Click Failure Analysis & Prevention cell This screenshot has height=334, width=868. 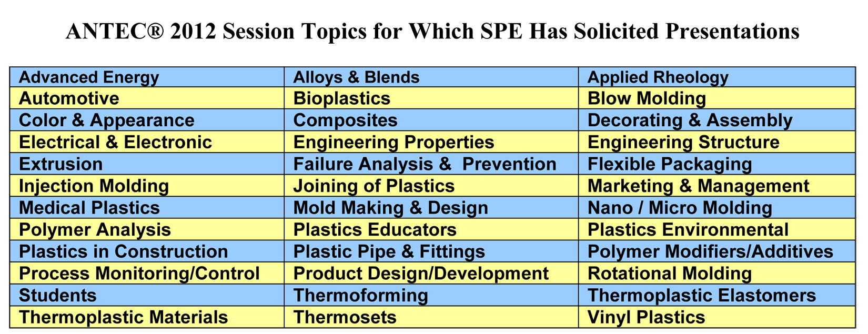pos(431,164)
